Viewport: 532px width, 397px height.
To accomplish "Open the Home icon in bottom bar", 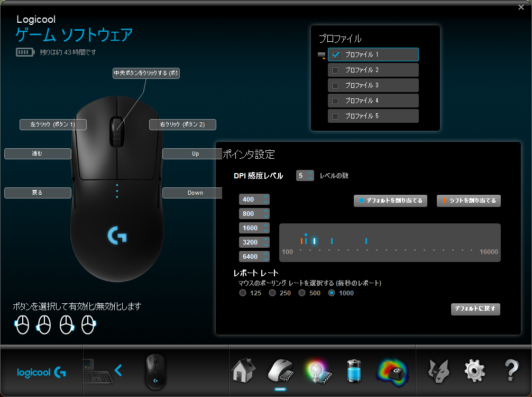I will (243, 370).
